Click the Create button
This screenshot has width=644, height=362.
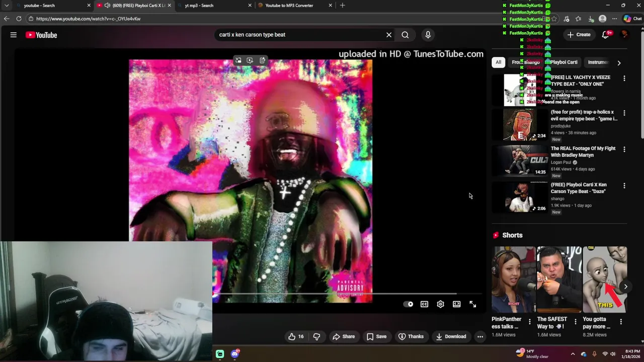[x=579, y=35]
